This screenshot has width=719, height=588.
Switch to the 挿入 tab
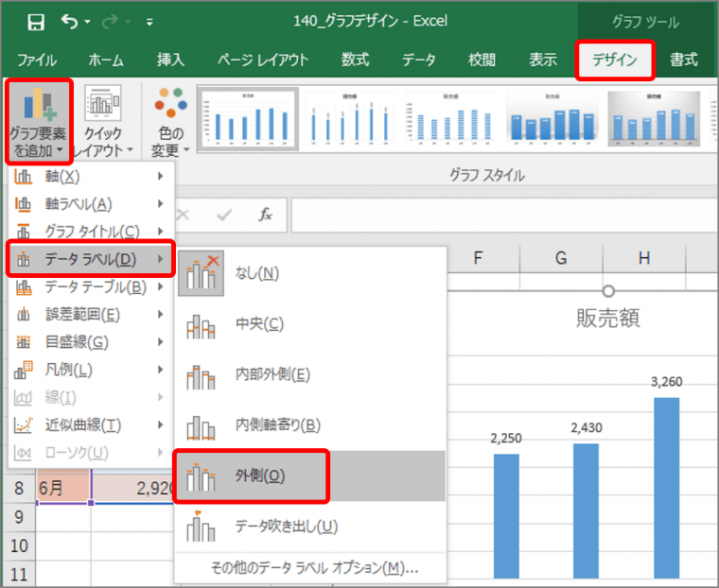[x=170, y=60]
